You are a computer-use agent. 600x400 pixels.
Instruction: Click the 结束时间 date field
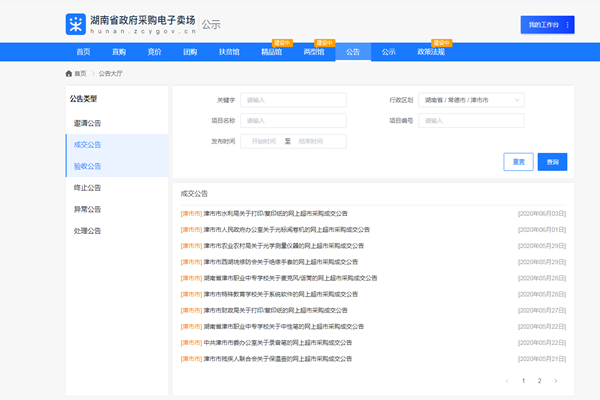tap(311, 141)
